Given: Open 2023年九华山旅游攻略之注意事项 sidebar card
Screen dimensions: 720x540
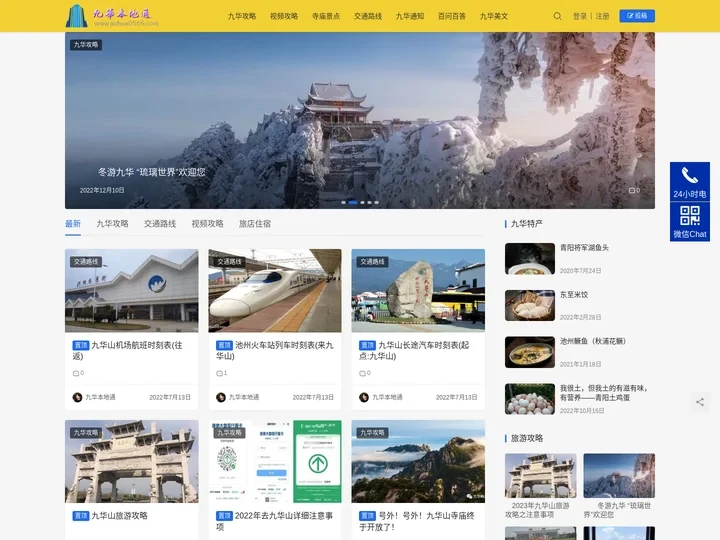Looking at the screenshot, I should point(540,486).
